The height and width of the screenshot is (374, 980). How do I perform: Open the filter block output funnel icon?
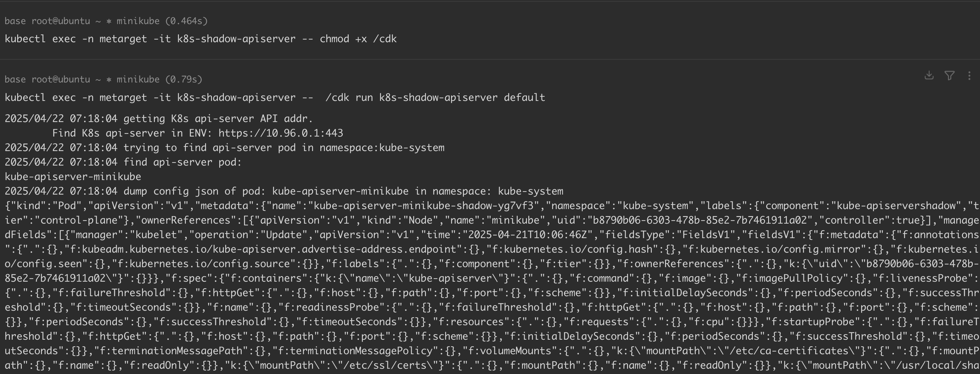pyautogui.click(x=949, y=75)
